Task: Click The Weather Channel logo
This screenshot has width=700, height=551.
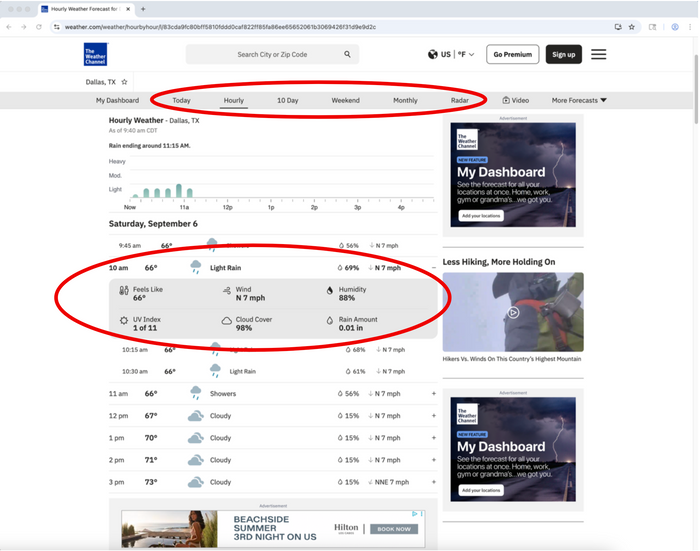Action: point(96,54)
